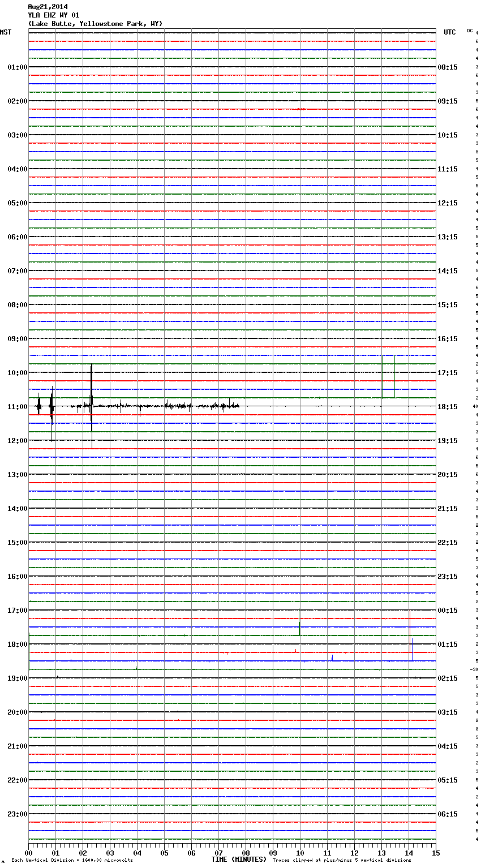Select the 22:00 MST row label
This screenshot has height=868, width=481.
point(17,780)
